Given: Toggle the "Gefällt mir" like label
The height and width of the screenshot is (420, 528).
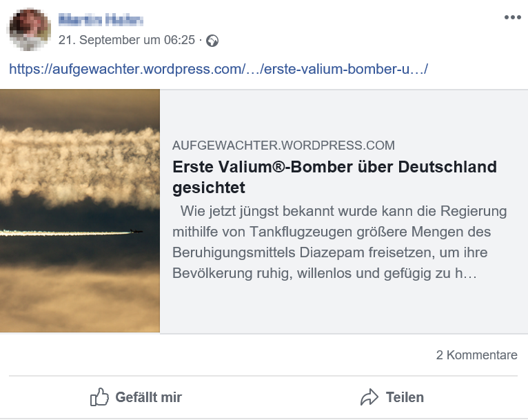Looking at the screenshot, I should tap(148, 397).
